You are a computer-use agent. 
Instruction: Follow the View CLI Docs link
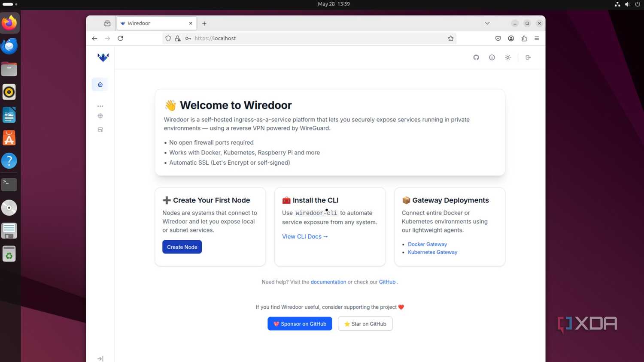(305, 236)
